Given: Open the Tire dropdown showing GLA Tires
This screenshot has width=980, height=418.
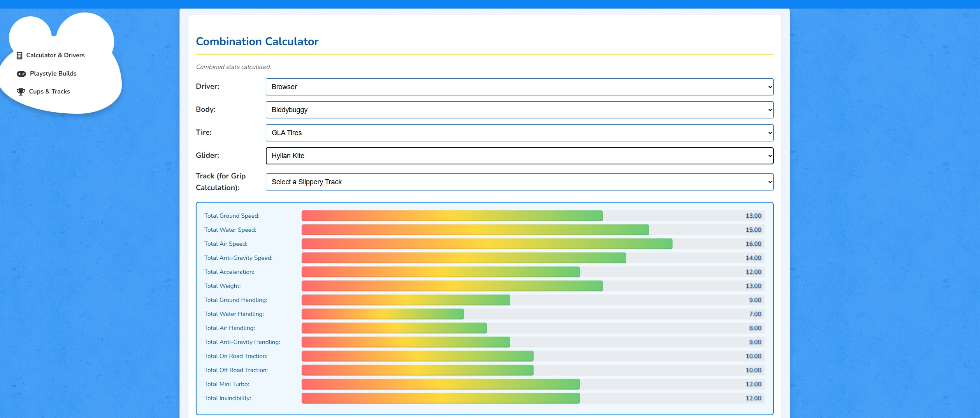Looking at the screenshot, I should click(519, 133).
